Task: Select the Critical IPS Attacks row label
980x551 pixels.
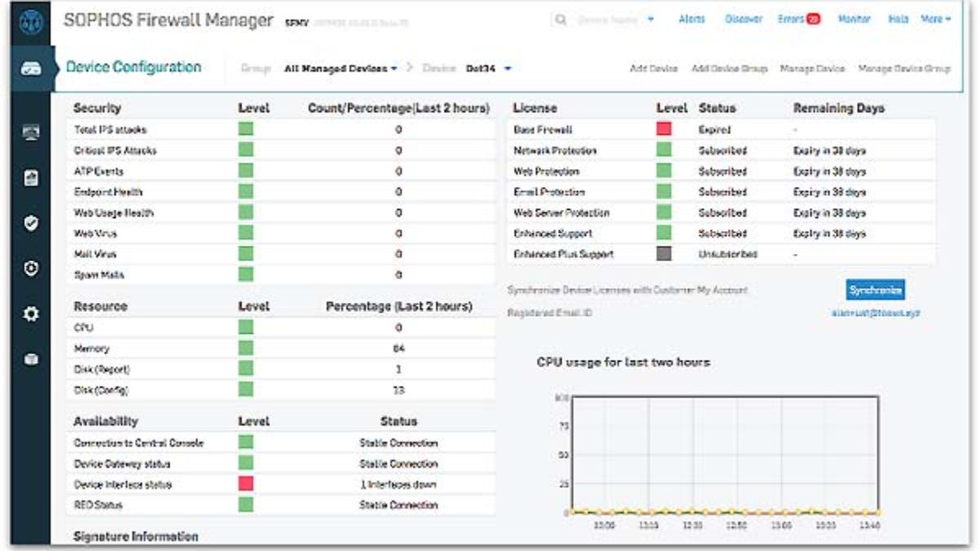Action: coord(115,151)
